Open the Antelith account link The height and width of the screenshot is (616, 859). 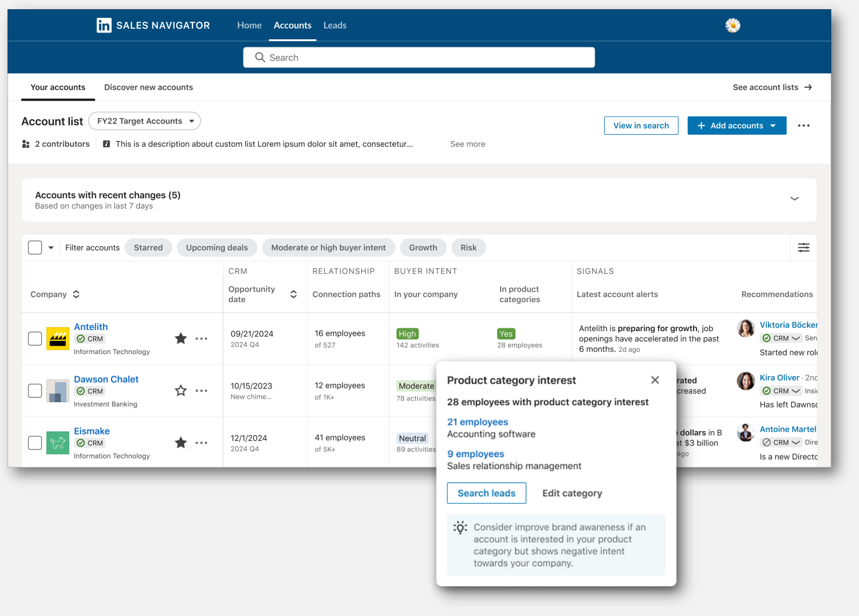pos(91,326)
